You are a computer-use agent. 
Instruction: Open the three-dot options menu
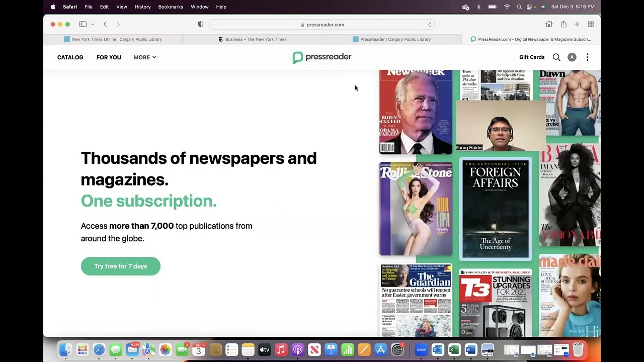[x=587, y=57]
